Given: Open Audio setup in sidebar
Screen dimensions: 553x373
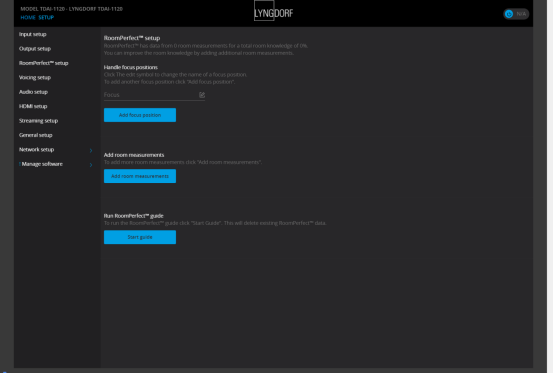Looking at the screenshot, I should [33, 92].
